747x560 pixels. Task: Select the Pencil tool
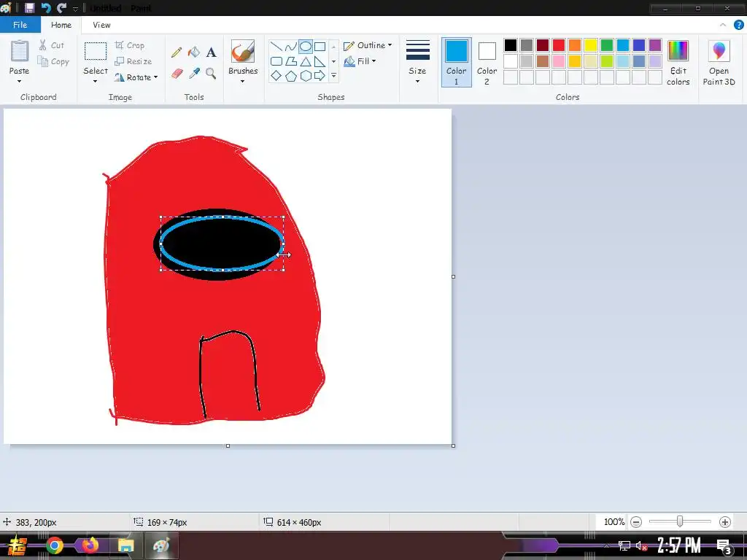[x=177, y=52]
